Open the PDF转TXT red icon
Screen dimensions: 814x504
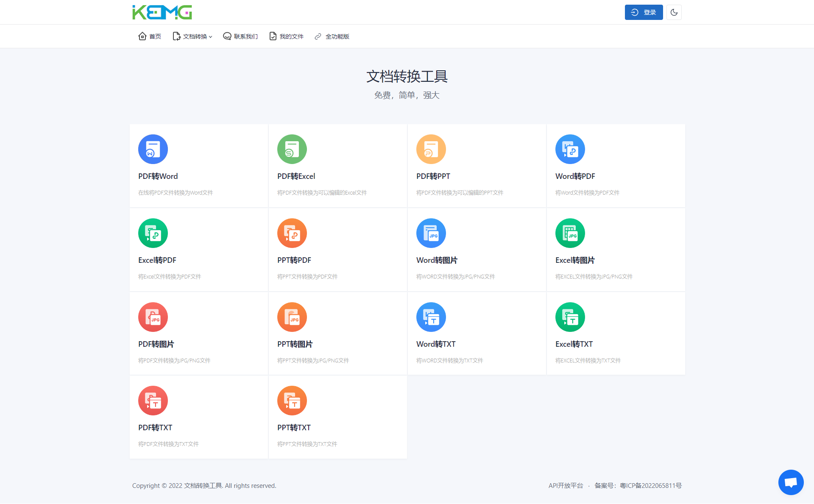click(x=153, y=401)
